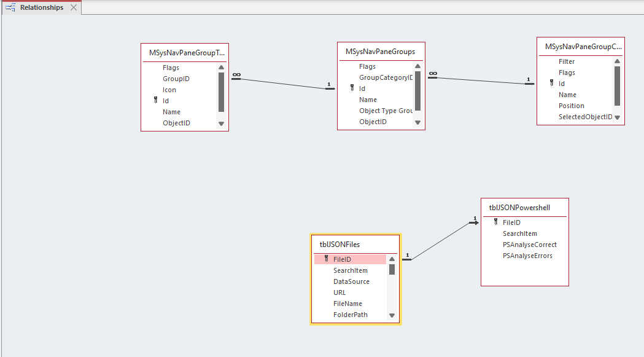The height and width of the screenshot is (357, 644).
Task: Click scroll-up arrow in MSysNavPaneGroupT table
Action: point(222,68)
